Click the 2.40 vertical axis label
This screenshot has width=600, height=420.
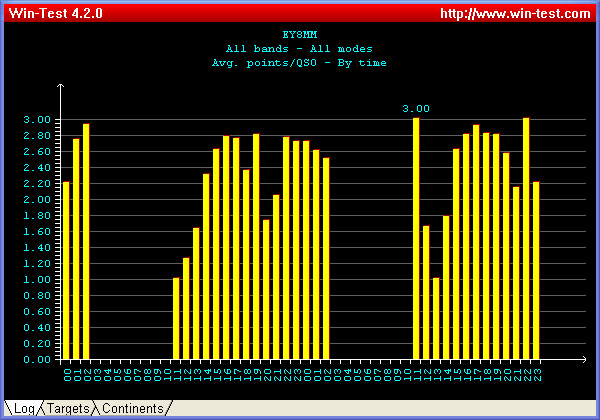37,168
